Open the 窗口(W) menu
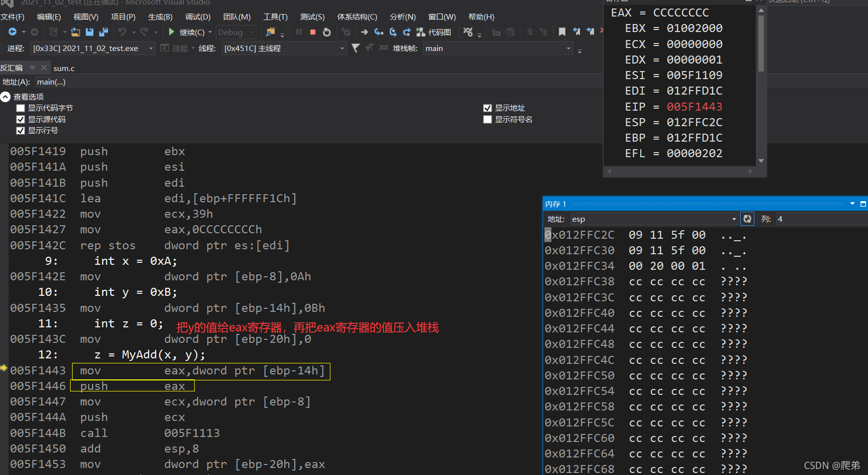Viewport: 868px width, 475px height. 442,17
